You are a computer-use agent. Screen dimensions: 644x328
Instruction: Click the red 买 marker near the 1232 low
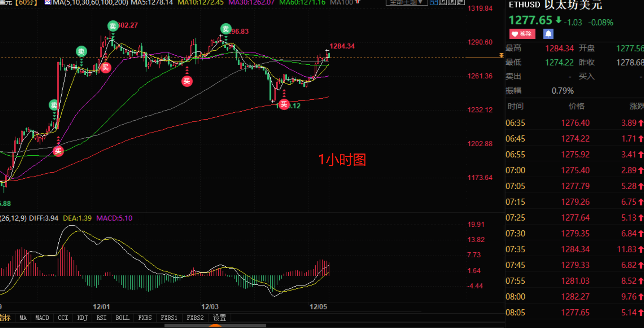click(x=284, y=104)
